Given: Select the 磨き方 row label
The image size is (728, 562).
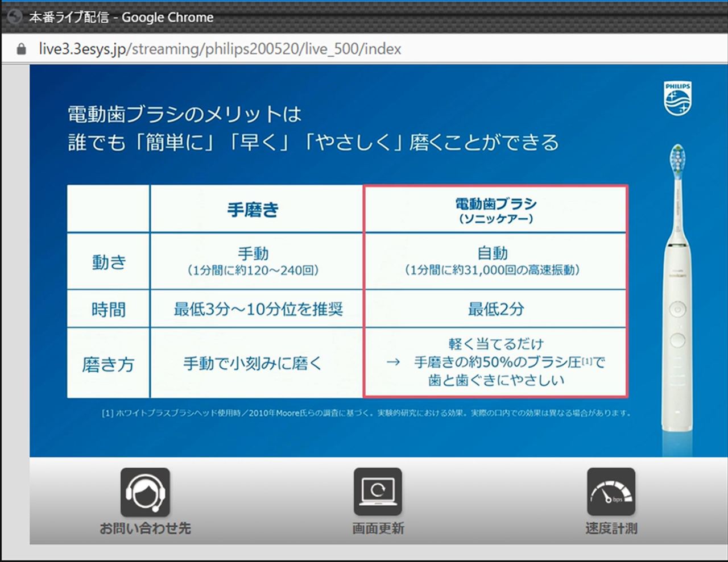Looking at the screenshot, I should point(109,364).
